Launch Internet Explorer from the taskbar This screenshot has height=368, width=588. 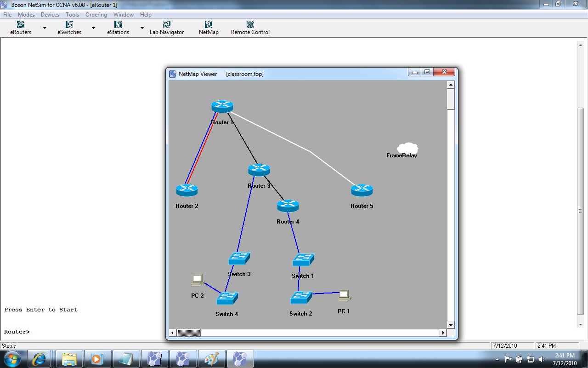(x=39, y=358)
